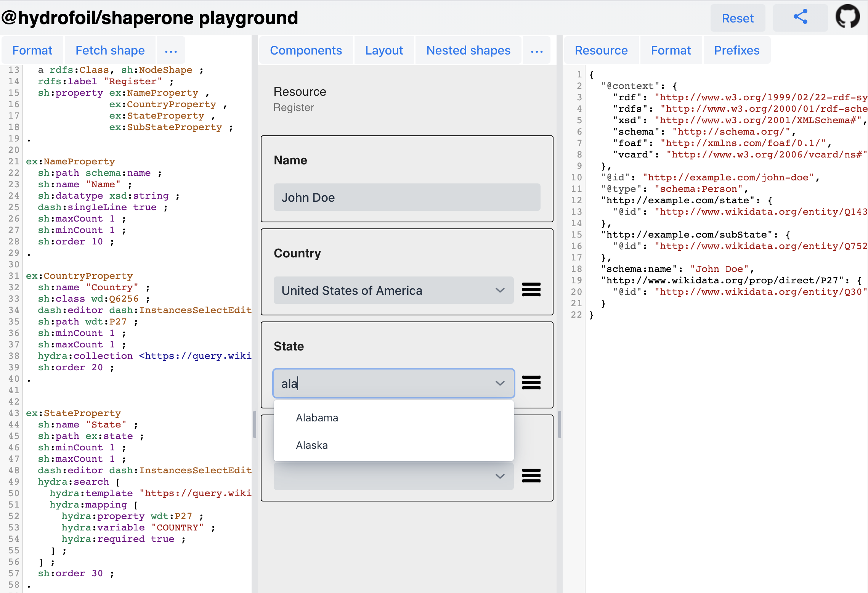Viewport: 868px width, 593px height.
Task: Click the Reset button
Action: (738, 18)
